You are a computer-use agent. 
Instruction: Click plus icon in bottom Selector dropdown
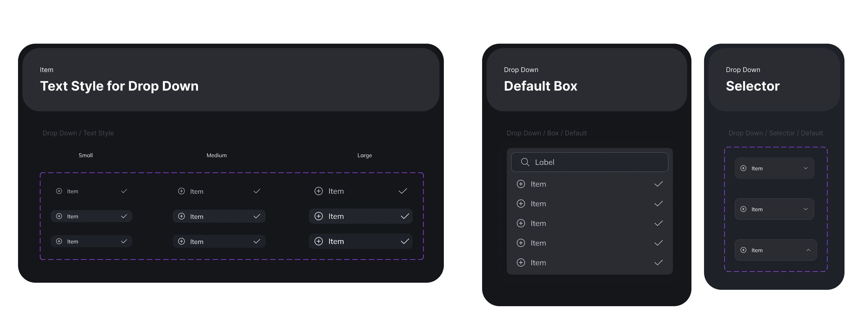click(x=743, y=250)
